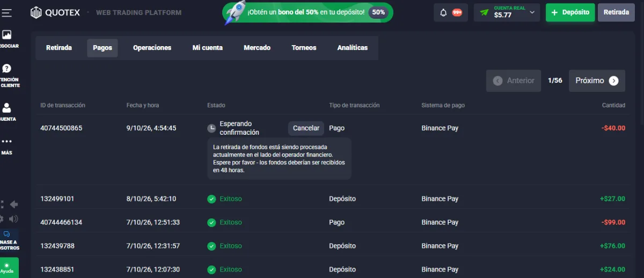
Task: Click the +$24.00 amount
Action: click(x=612, y=269)
